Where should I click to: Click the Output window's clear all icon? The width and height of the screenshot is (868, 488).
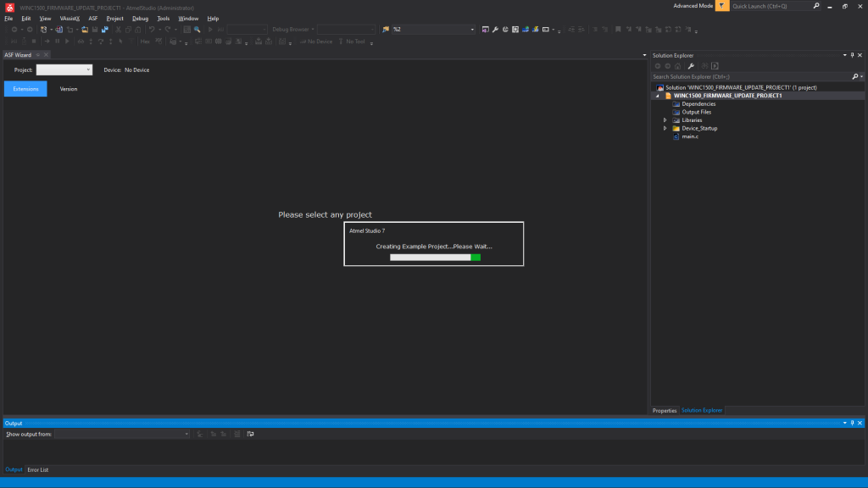point(237,435)
